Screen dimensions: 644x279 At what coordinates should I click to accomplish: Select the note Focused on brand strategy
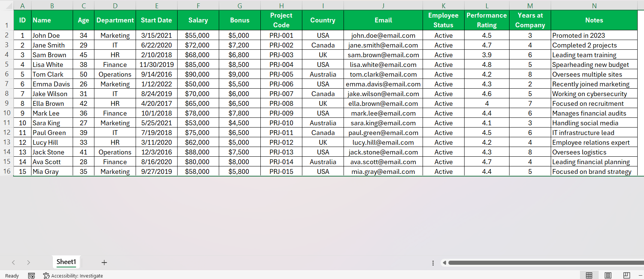[x=594, y=172]
